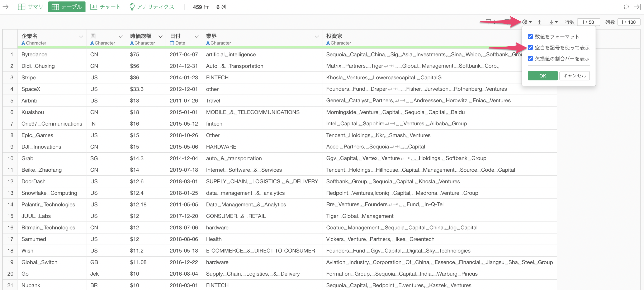Screen dimensions: 644x290
Task: Collapse the right panel with the arrow icon
Action: 637,7
